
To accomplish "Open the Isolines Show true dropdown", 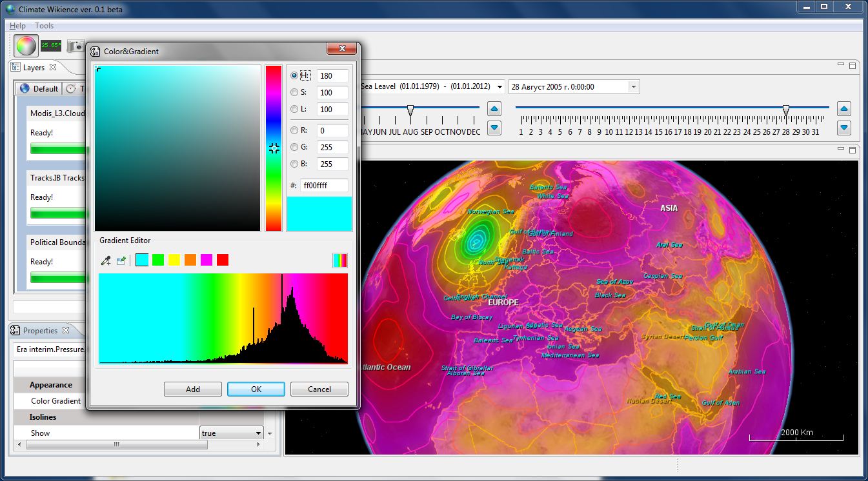I will [258, 433].
